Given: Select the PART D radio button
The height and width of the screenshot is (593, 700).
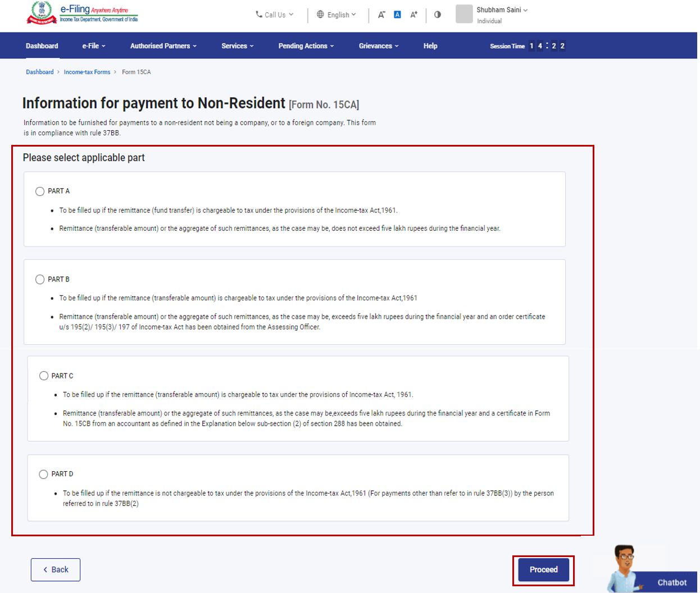Looking at the screenshot, I should coord(43,474).
